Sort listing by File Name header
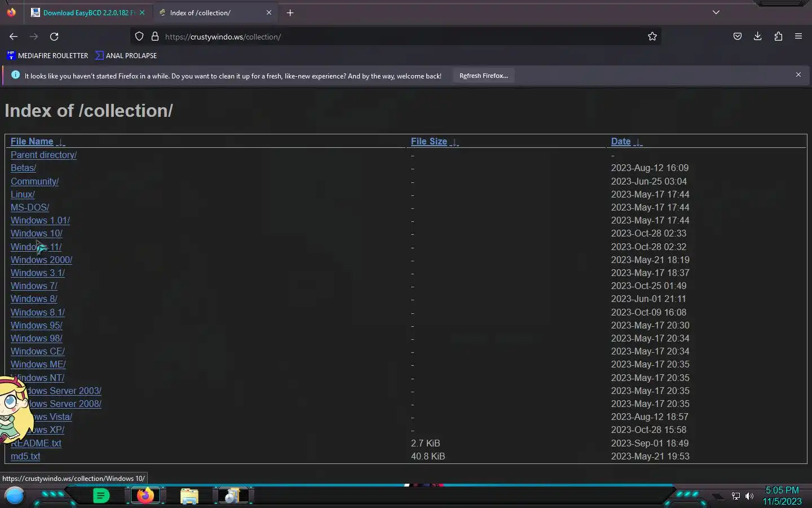 tap(32, 141)
